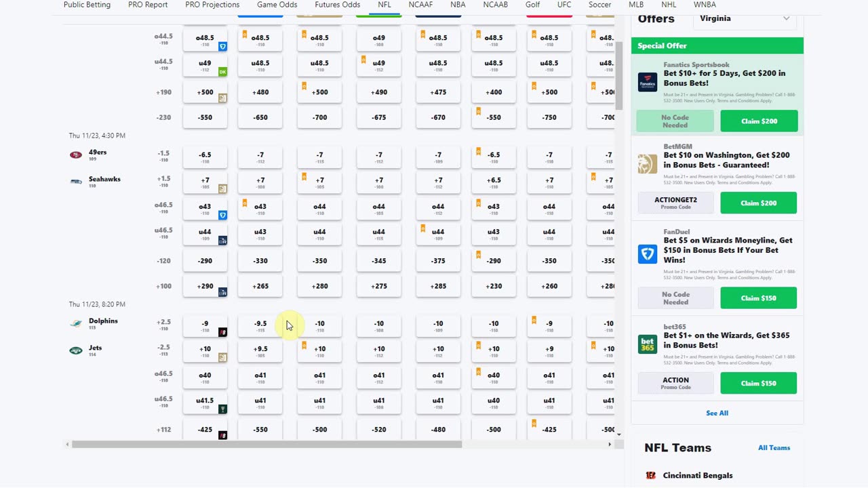Claim the $150 FanDuel offer

click(759, 298)
